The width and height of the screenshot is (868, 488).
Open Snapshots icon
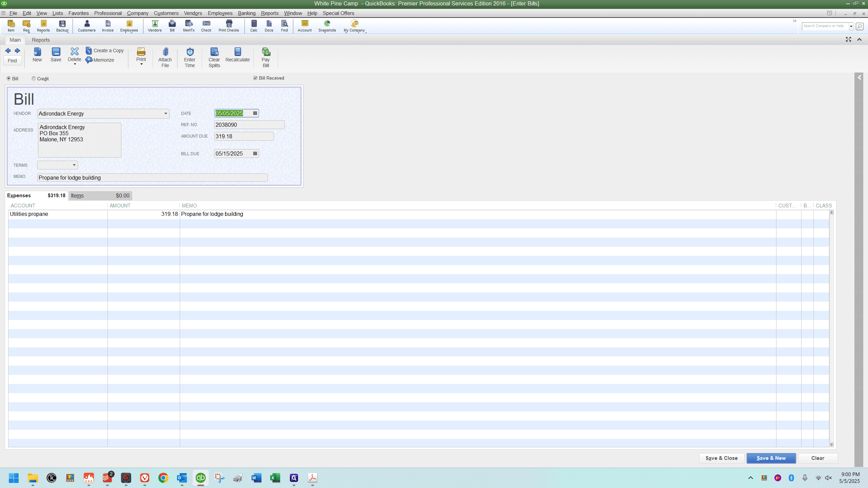pyautogui.click(x=327, y=26)
